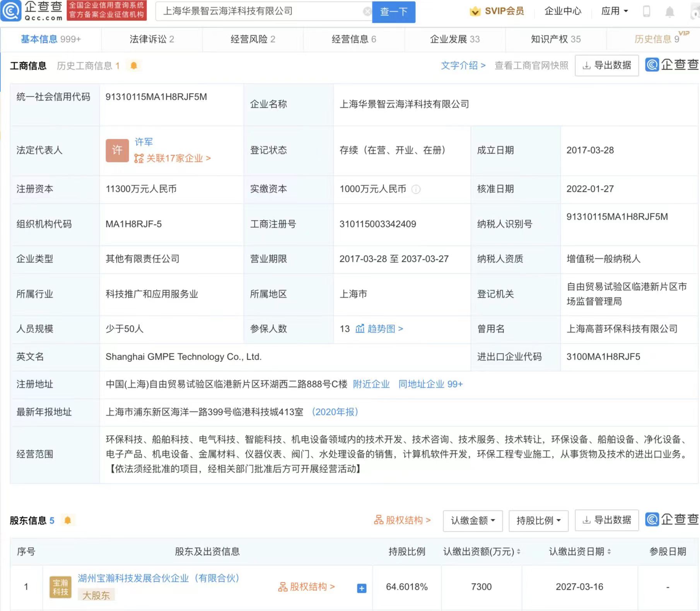Screen dimensions: 700x611
Task: Select registered capital 11300万元人民币
Action: (141, 189)
